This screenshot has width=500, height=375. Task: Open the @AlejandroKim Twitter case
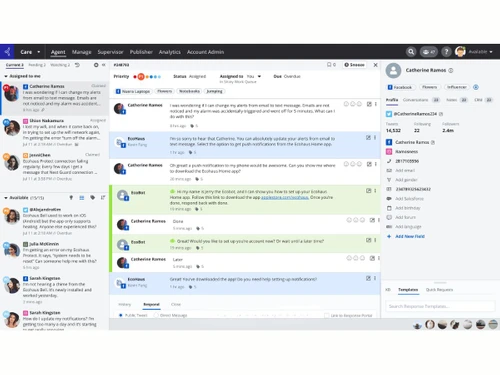[x=54, y=221]
